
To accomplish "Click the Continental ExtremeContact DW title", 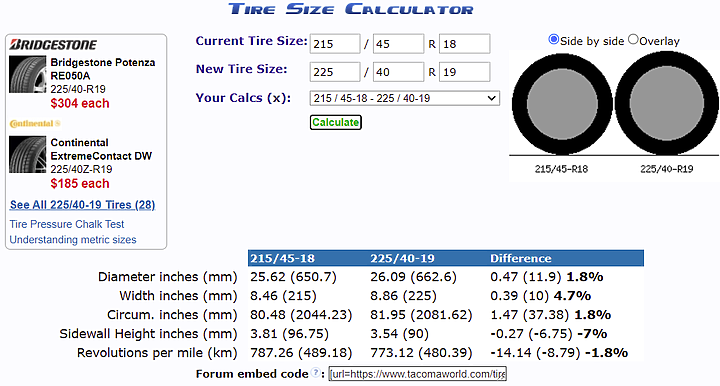I will click(101, 149).
